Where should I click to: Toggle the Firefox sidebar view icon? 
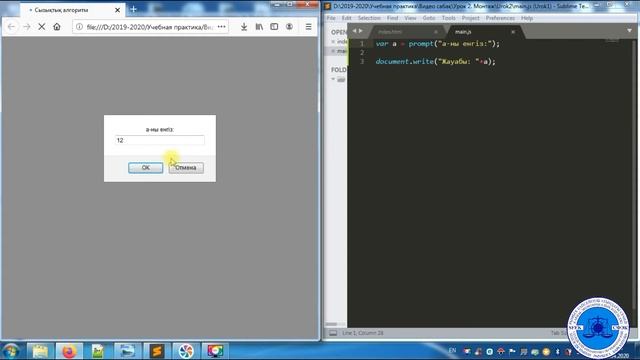pyautogui.click(x=274, y=27)
